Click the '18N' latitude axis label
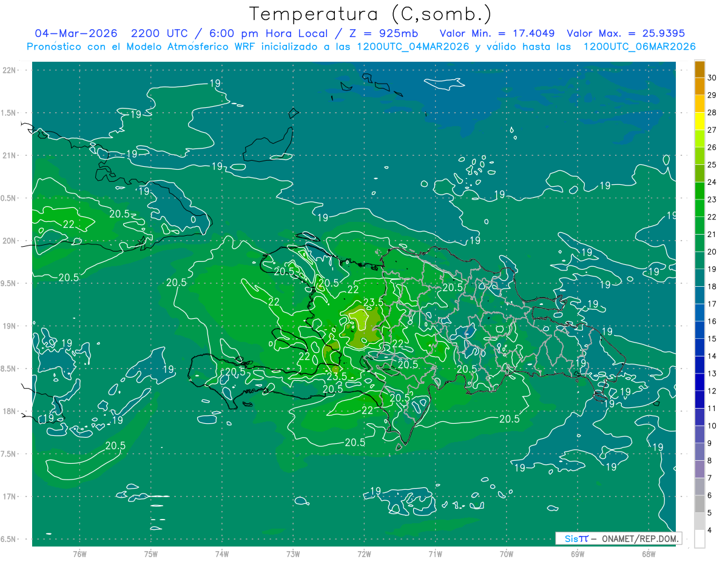728x562 pixels. point(10,411)
